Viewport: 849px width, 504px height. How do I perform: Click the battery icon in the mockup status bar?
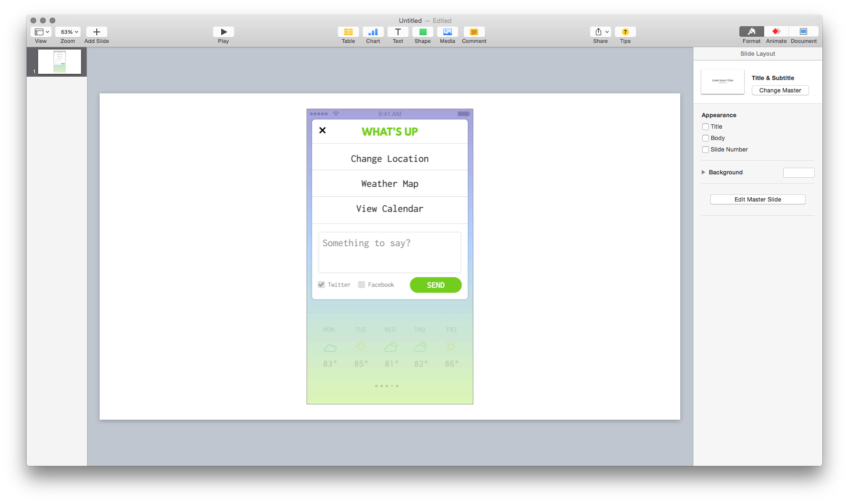tap(464, 114)
